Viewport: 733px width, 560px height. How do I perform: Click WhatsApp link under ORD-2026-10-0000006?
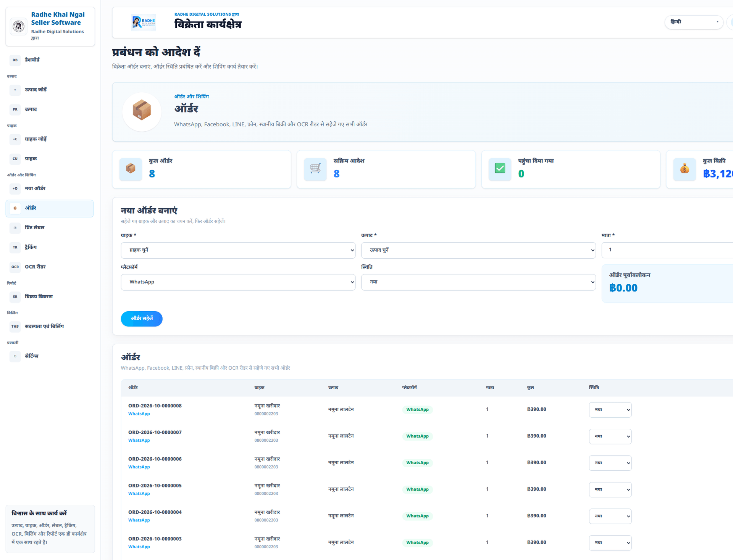tap(139, 467)
